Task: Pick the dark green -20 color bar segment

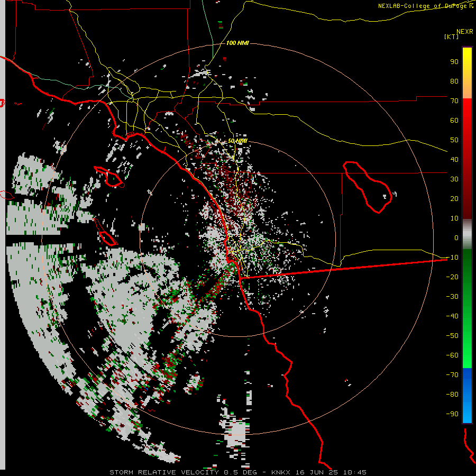Action: pos(467,277)
